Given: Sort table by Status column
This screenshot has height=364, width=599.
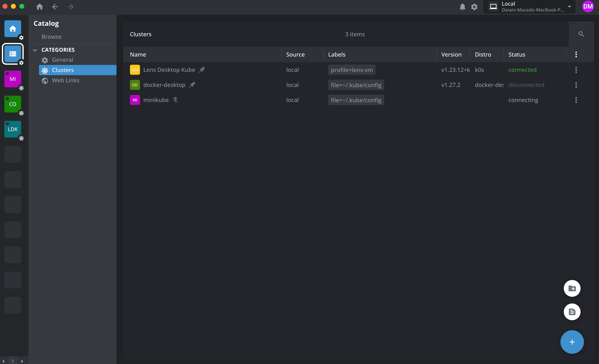Looking at the screenshot, I should point(517,54).
